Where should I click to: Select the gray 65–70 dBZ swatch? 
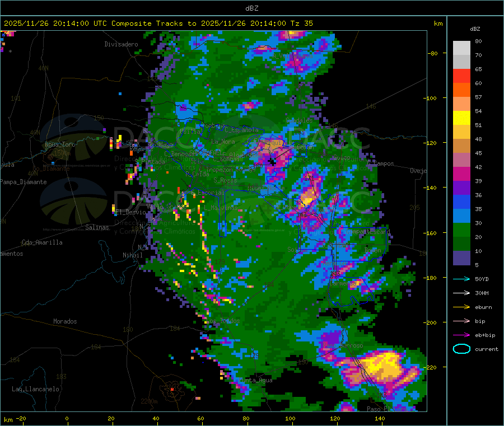pos(461,62)
